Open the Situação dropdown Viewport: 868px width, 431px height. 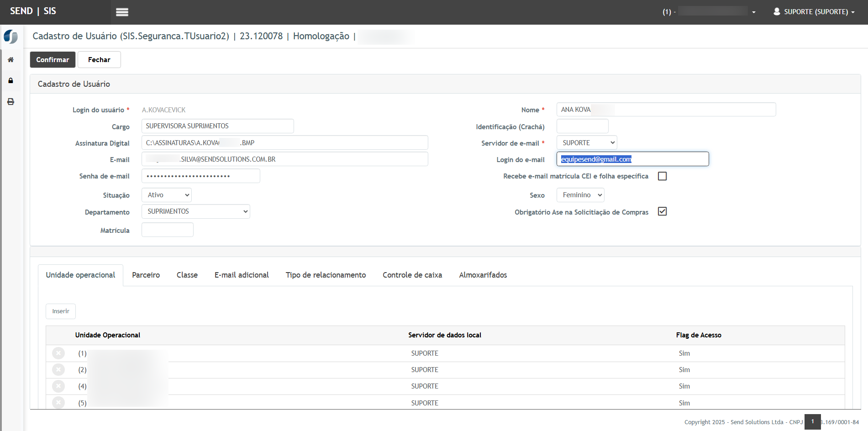coord(167,195)
